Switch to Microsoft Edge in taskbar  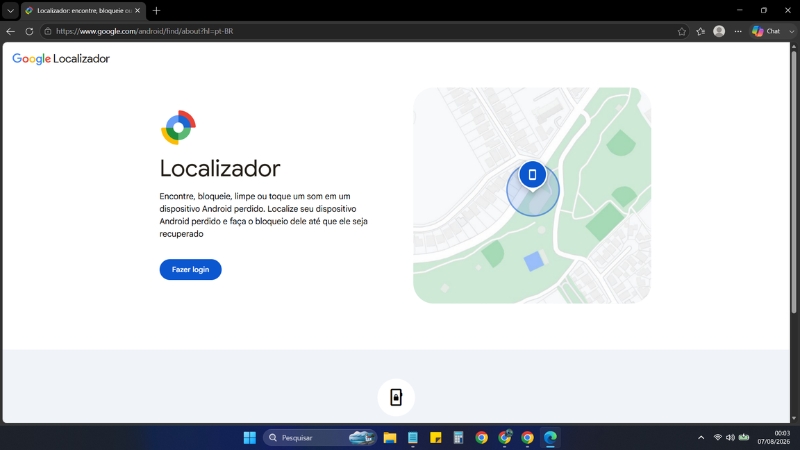550,438
